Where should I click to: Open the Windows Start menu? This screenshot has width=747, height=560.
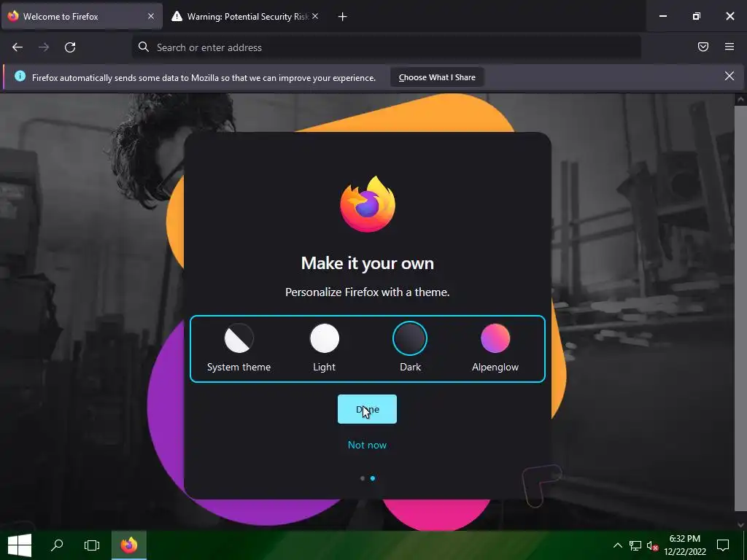[20, 545]
